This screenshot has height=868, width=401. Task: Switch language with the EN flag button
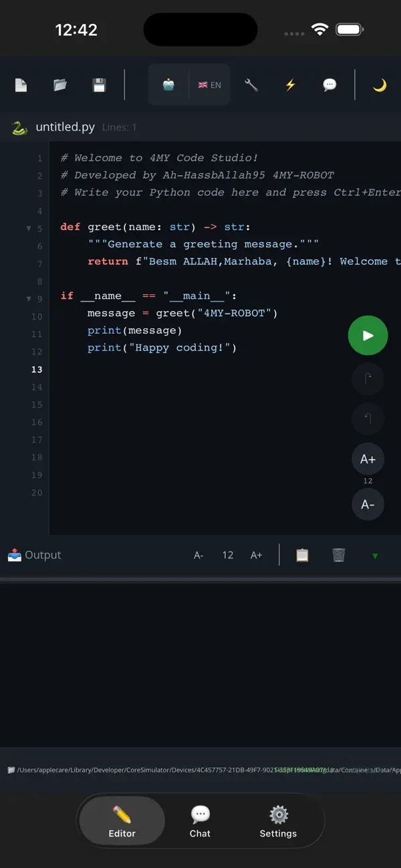(210, 85)
